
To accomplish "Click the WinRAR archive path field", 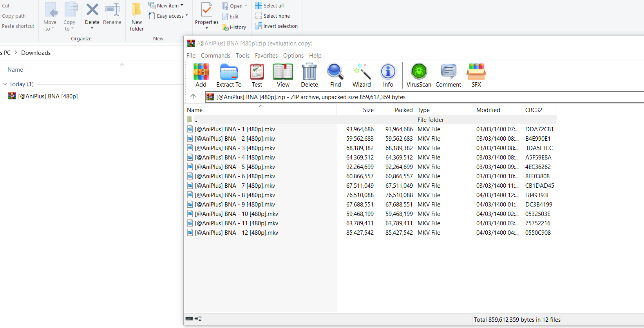I will pos(425,97).
